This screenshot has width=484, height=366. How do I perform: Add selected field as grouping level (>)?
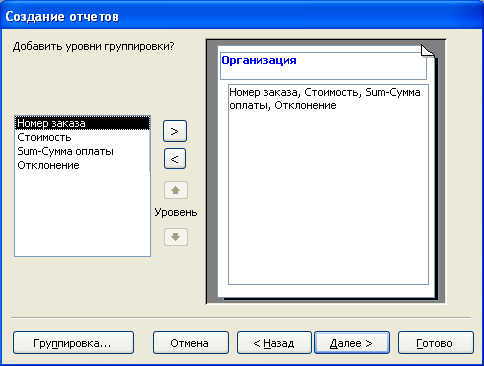[x=175, y=131]
